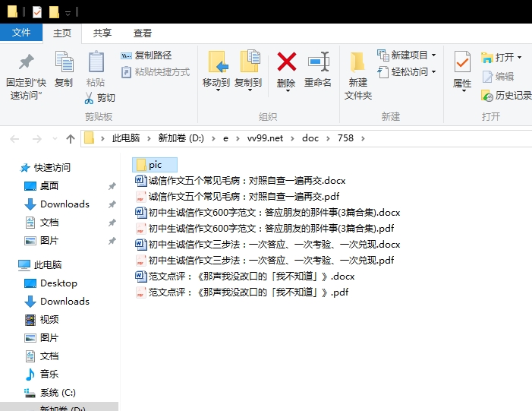
Task: Expand chevron after vv99.net
Action: click(292, 138)
